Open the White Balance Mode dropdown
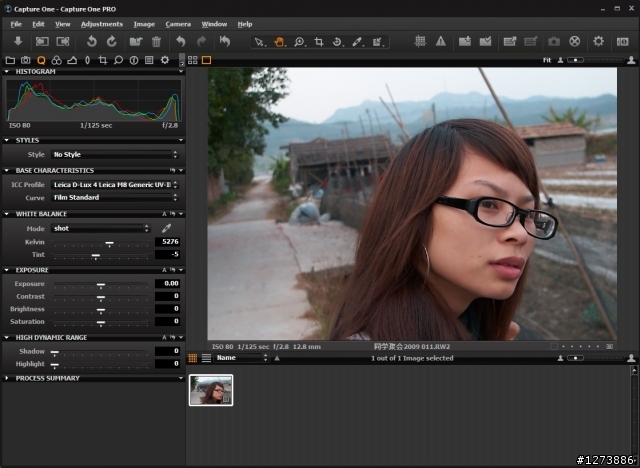 coord(101,228)
